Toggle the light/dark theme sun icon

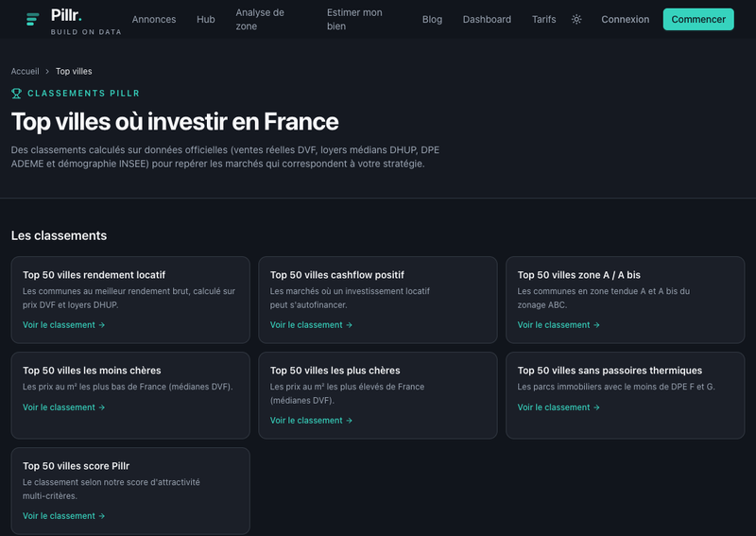point(576,19)
